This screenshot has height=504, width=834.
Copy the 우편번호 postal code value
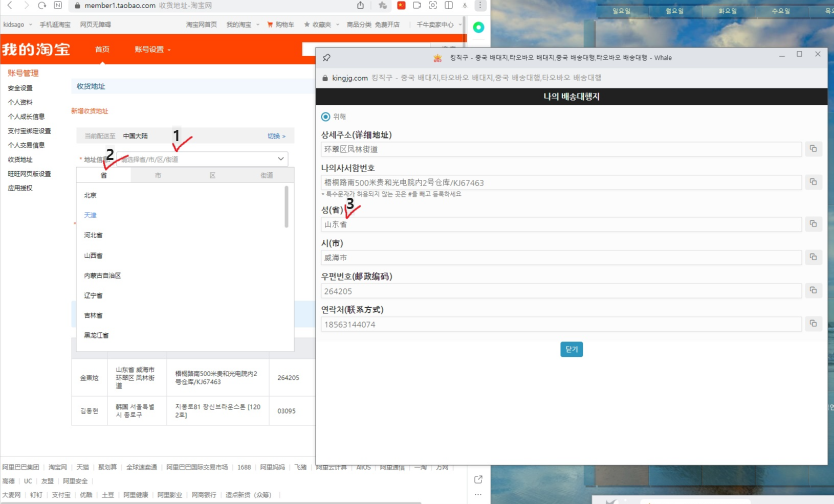coord(813,290)
